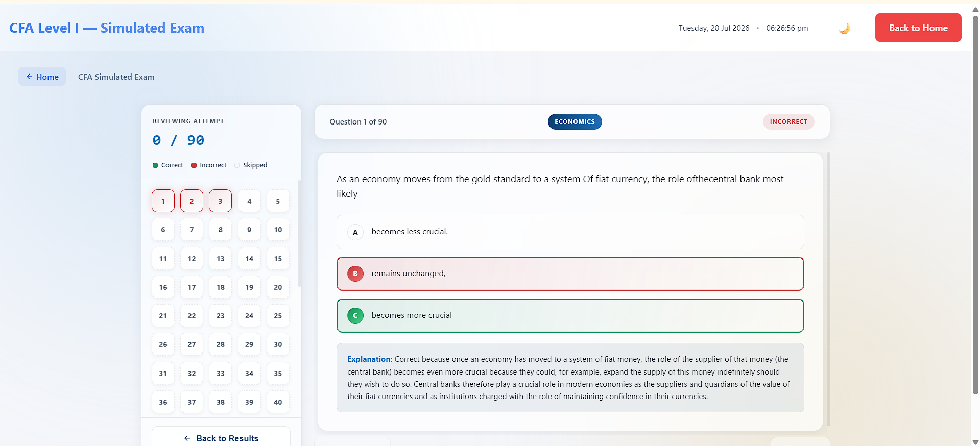Toggle dark mode moon icon
The height and width of the screenshot is (446, 980).
tap(844, 28)
